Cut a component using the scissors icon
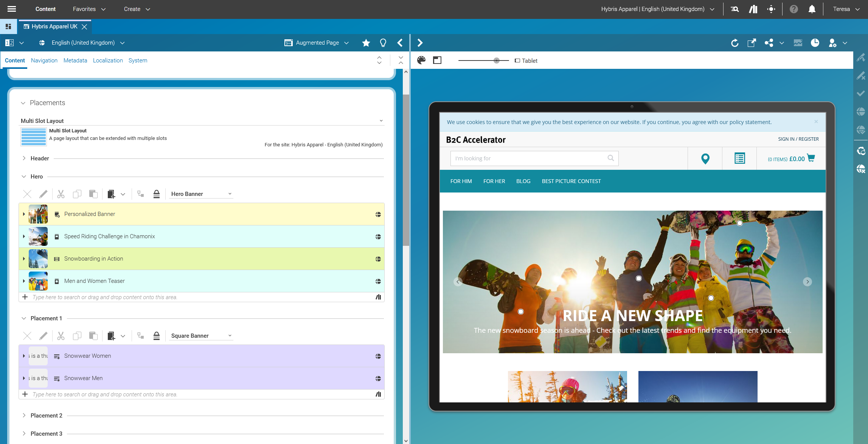 point(61,194)
